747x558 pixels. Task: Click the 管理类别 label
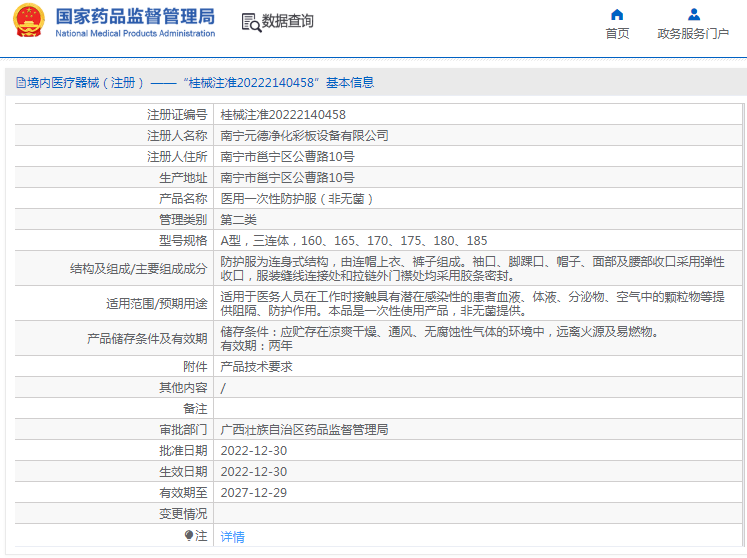point(183,220)
